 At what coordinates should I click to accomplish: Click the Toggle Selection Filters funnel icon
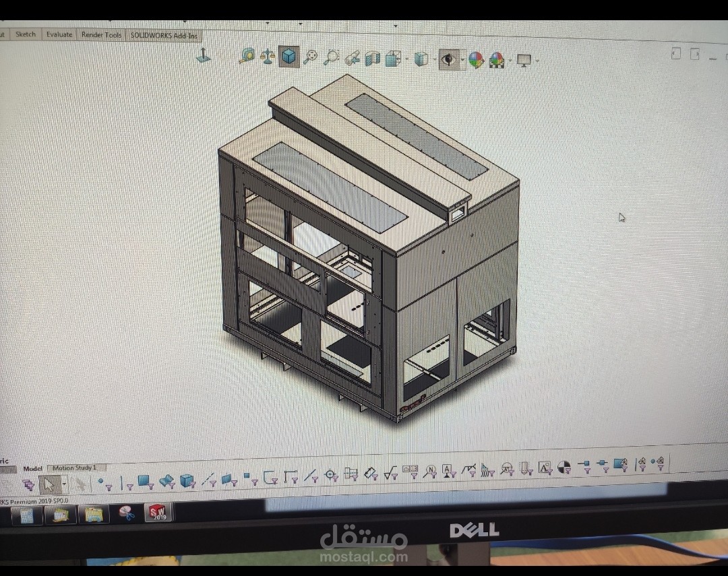coord(29,485)
